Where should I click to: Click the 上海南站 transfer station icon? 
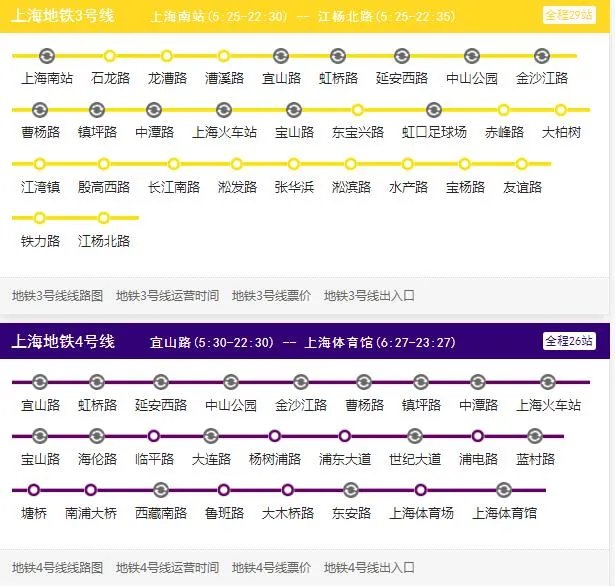tap(47, 56)
